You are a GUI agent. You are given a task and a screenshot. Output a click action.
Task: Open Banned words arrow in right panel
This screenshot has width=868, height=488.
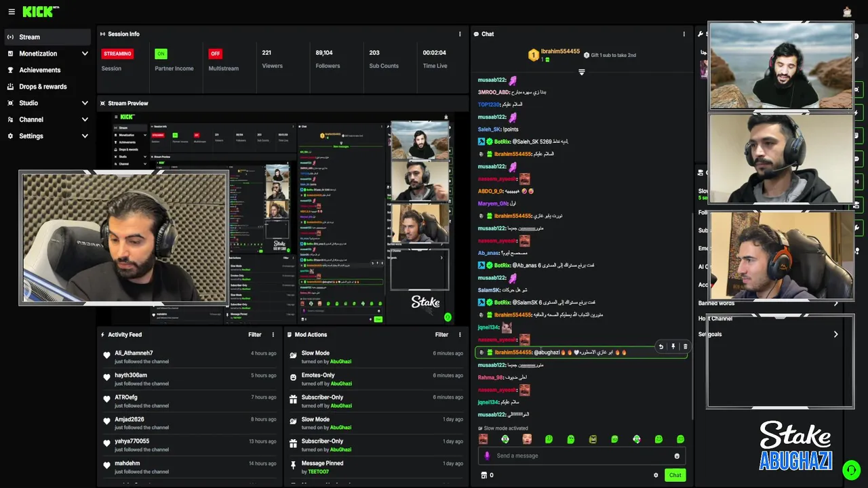pyautogui.click(x=835, y=304)
